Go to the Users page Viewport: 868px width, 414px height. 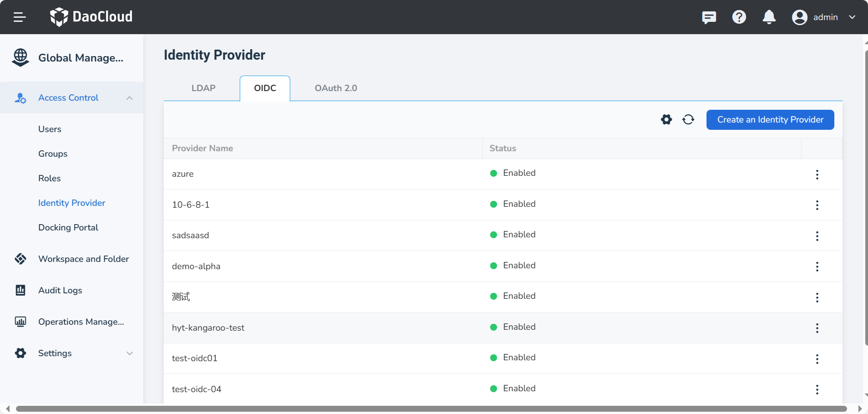pos(50,129)
